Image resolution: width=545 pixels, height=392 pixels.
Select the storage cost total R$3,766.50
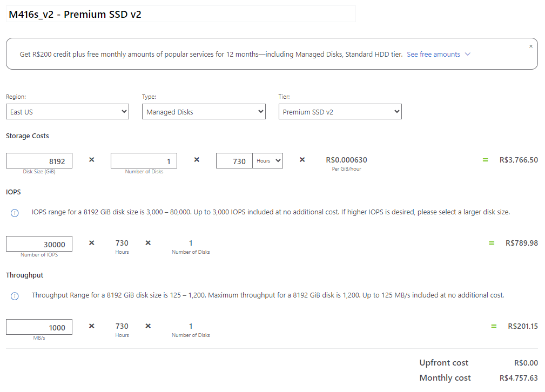[519, 160]
